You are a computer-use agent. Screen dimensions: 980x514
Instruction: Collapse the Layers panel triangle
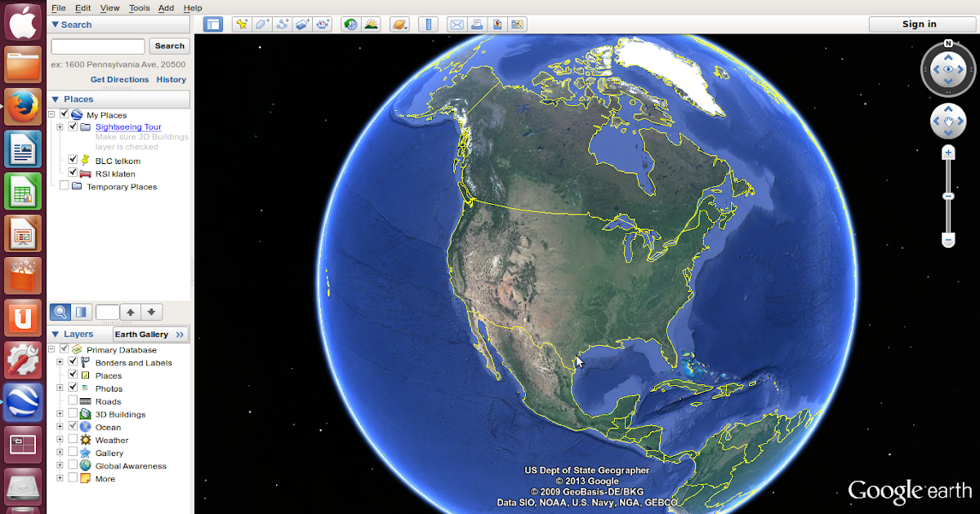click(55, 334)
